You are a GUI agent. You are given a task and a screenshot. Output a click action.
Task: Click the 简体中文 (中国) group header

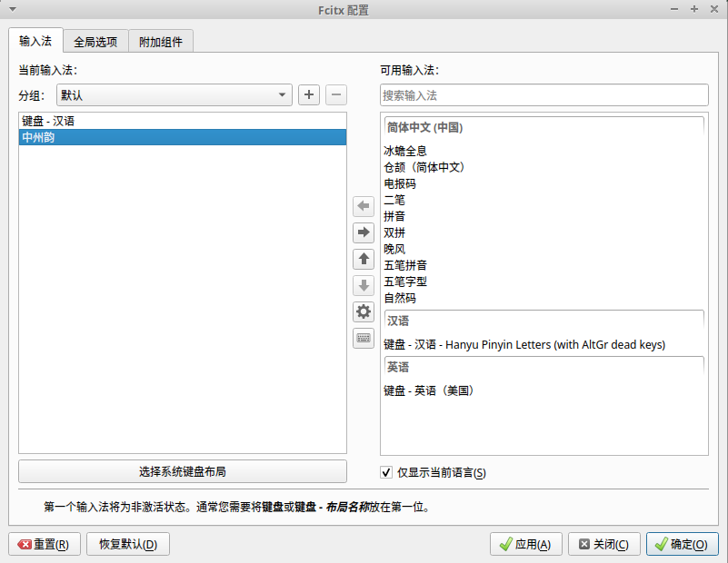(x=544, y=127)
